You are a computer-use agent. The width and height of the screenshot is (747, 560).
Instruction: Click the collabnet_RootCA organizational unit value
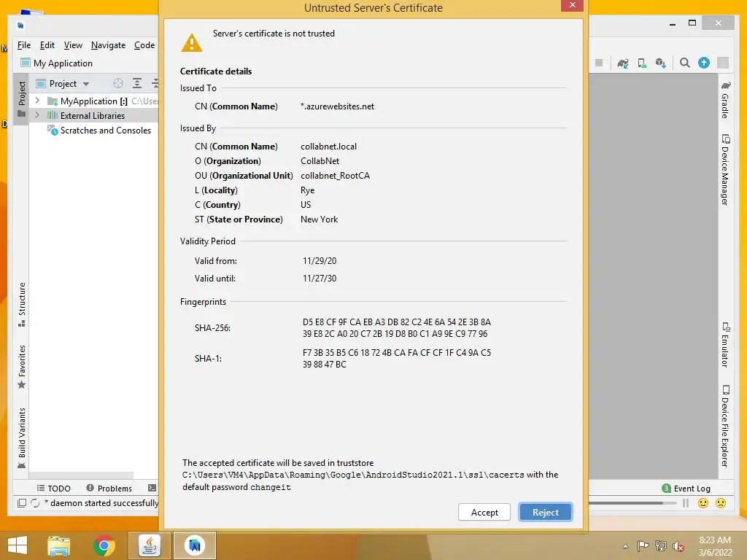tap(335, 175)
